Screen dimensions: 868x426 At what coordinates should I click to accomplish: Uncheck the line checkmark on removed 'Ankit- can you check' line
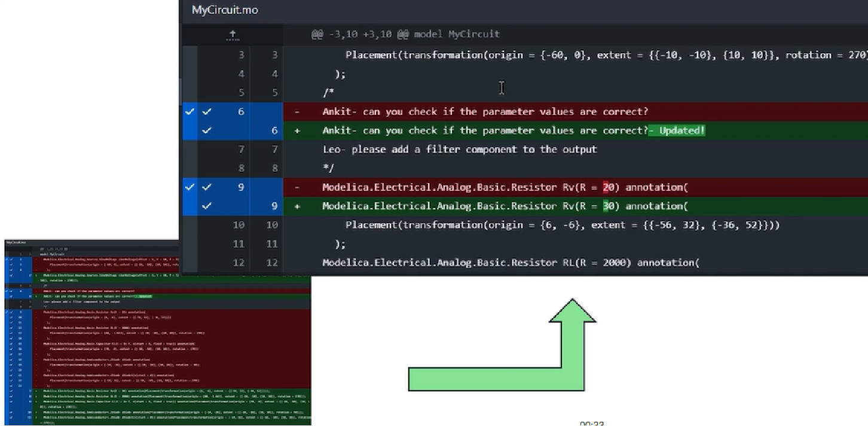pyautogui.click(x=206, y=111)
